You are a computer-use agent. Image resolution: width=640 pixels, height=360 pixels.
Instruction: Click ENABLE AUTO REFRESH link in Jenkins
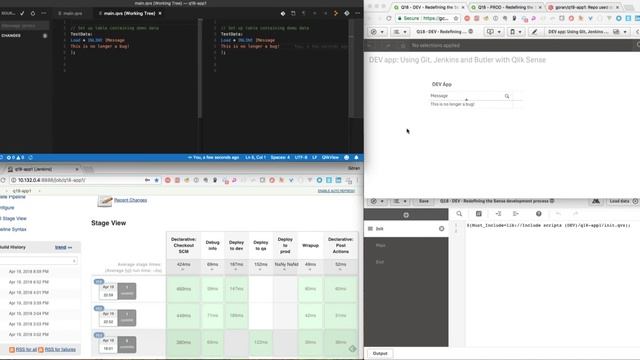[x=336, y=191]
